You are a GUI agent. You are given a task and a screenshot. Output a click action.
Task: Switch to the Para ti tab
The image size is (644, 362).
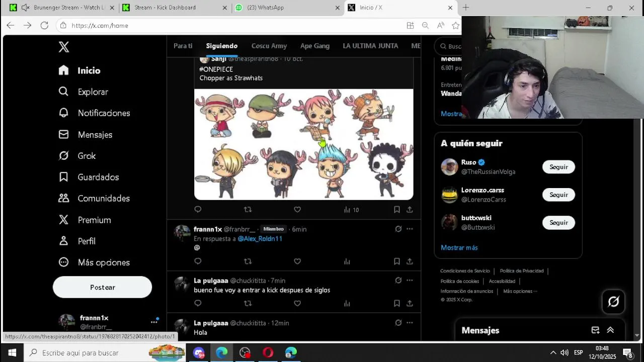pos(183,46)
